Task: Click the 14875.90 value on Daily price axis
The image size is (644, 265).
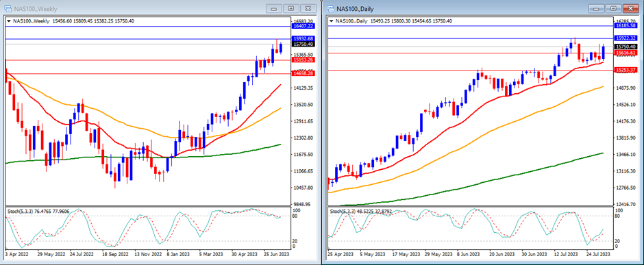Action: point(627,88)
